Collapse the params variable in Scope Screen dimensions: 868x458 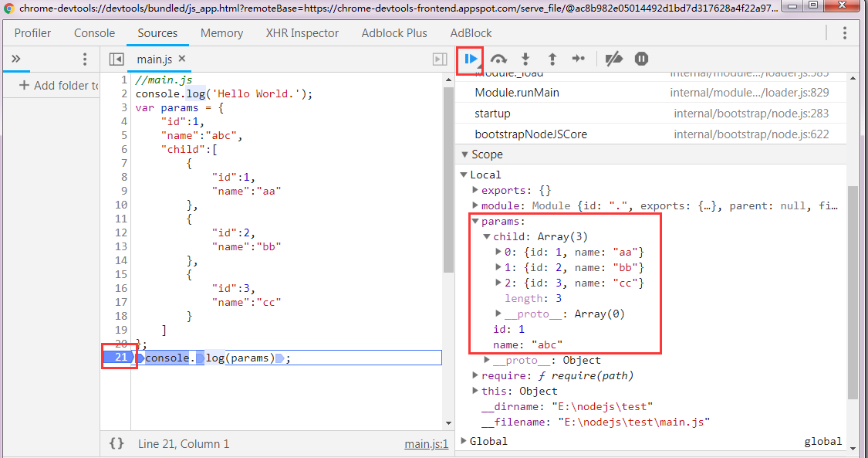(476, 220)
